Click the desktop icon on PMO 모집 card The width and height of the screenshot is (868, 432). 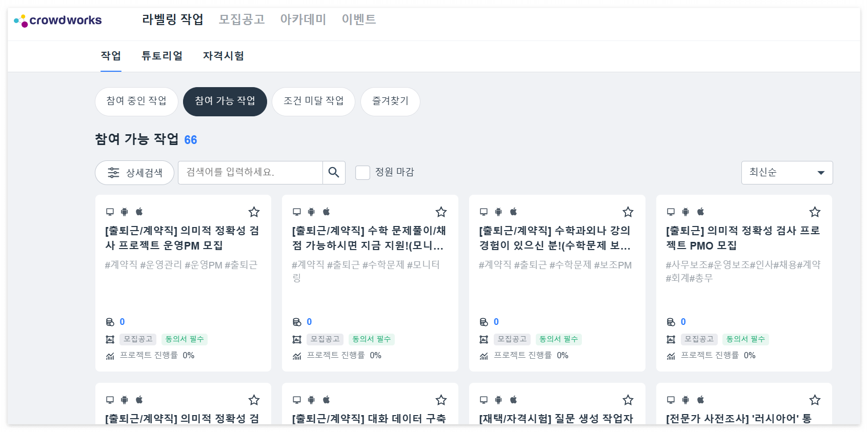pyautogui.click(x=671, y=212)
